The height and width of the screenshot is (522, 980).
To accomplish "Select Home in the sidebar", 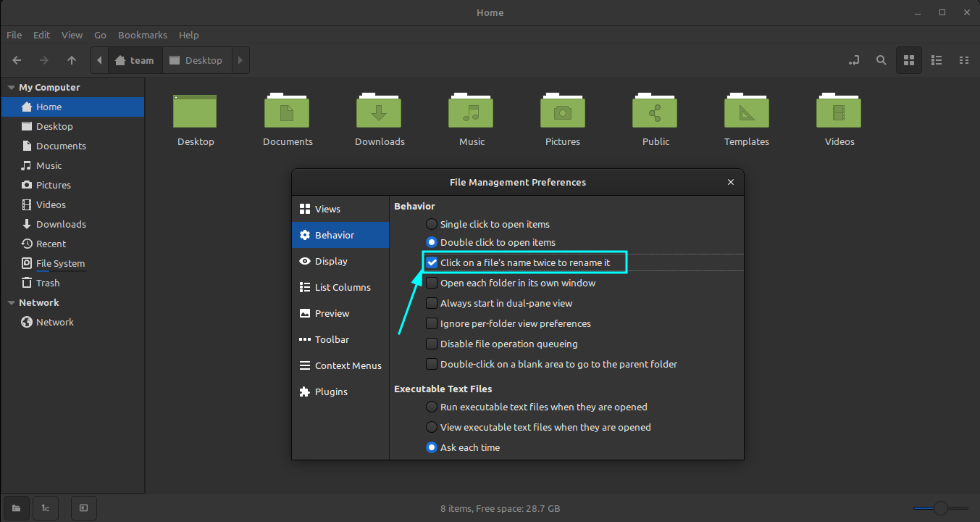I will point(72,107).
